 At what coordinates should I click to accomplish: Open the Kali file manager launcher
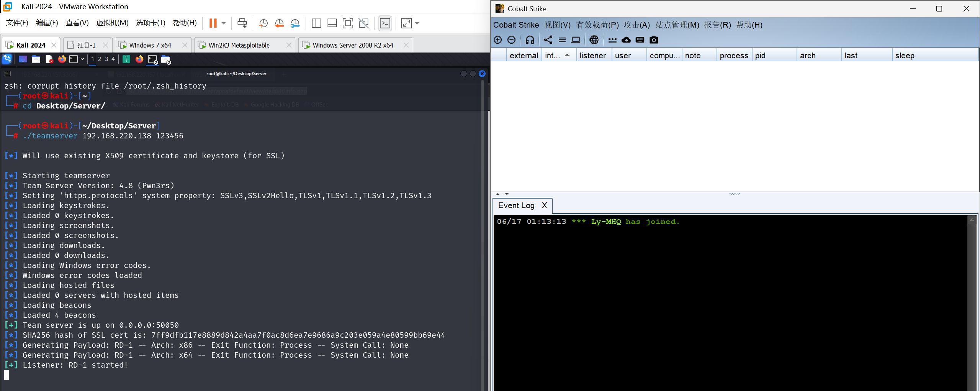point(36,59)
